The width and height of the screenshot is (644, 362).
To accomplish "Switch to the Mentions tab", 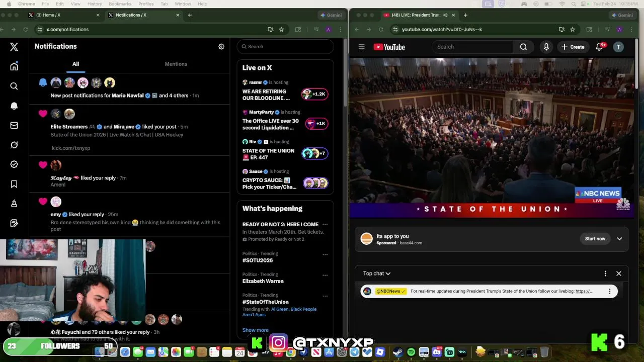I will (176, 64).
